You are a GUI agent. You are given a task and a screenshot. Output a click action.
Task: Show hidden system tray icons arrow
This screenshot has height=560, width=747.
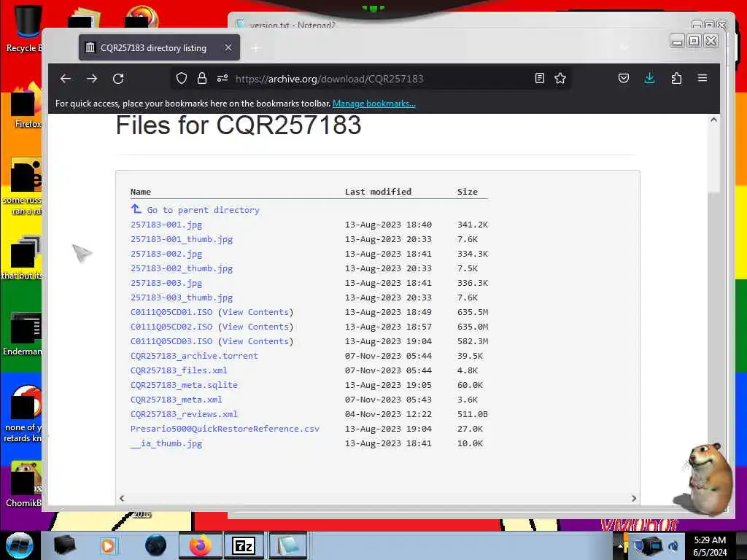(620, 545)
